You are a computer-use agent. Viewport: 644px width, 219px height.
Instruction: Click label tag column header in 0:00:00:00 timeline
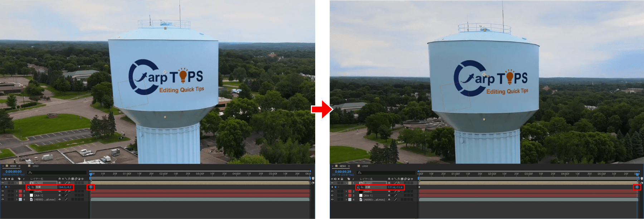coord(19,179)
